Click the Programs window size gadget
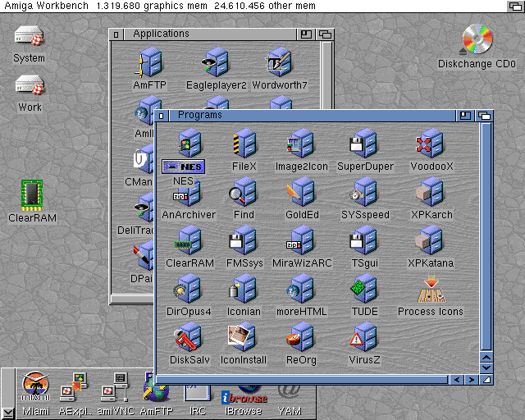 click(x=486, y=380)
